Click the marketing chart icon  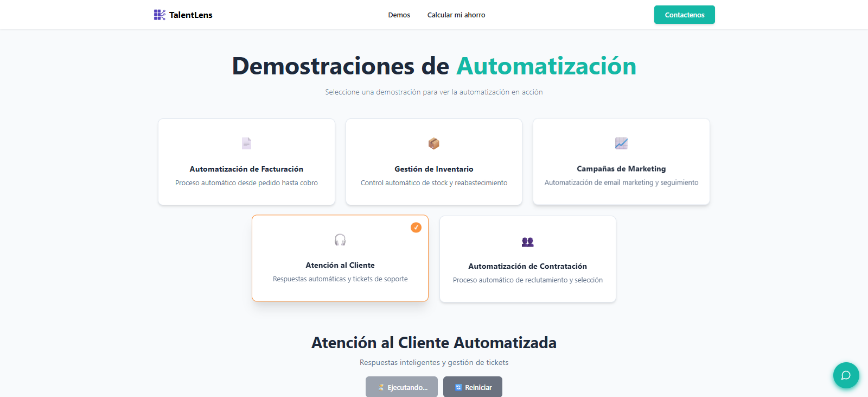pyautogui.click(x=621, y=143)
